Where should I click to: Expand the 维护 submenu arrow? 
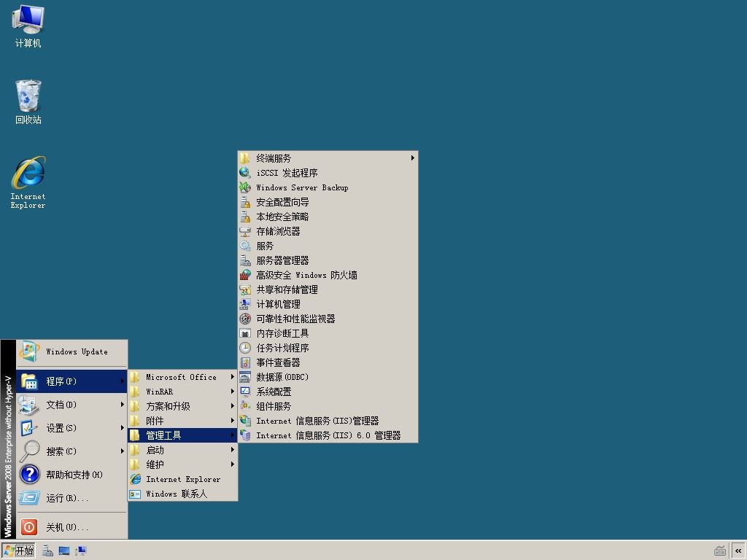coord(233,464)
